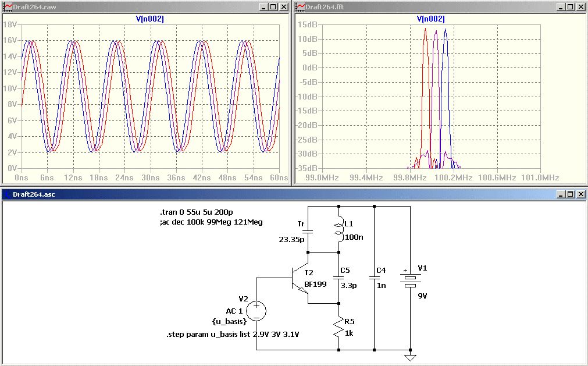Click the '23.35p' value of capacitor Tr

(x=292, y=239)
